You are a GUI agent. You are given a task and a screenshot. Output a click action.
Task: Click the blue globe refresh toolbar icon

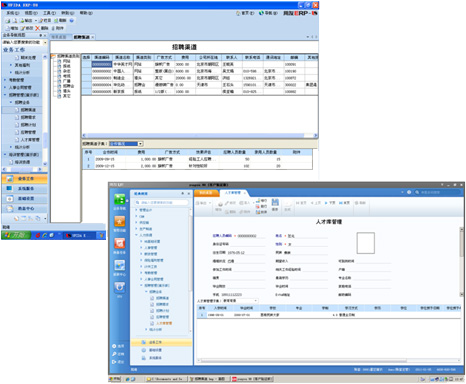tap(72, 21)
